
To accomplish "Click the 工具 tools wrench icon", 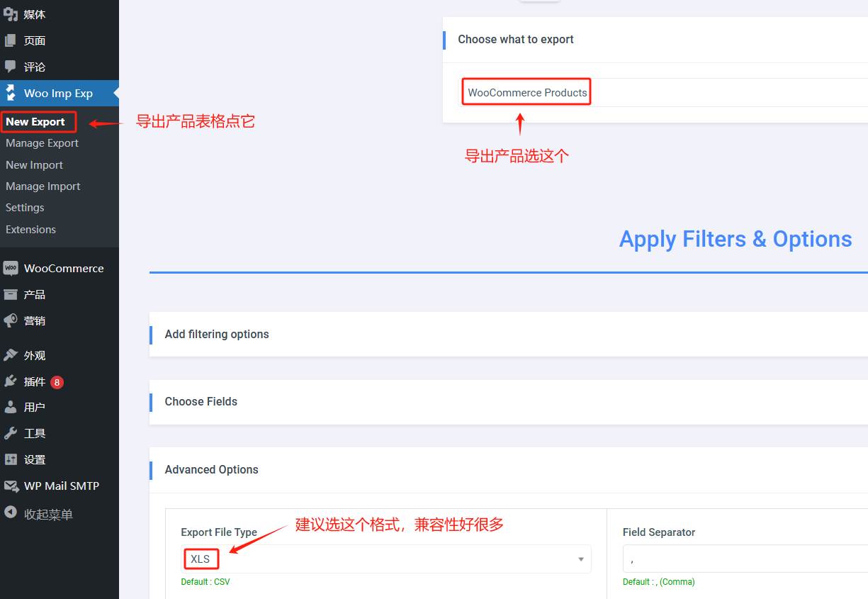I will click(x=11, y=433).
